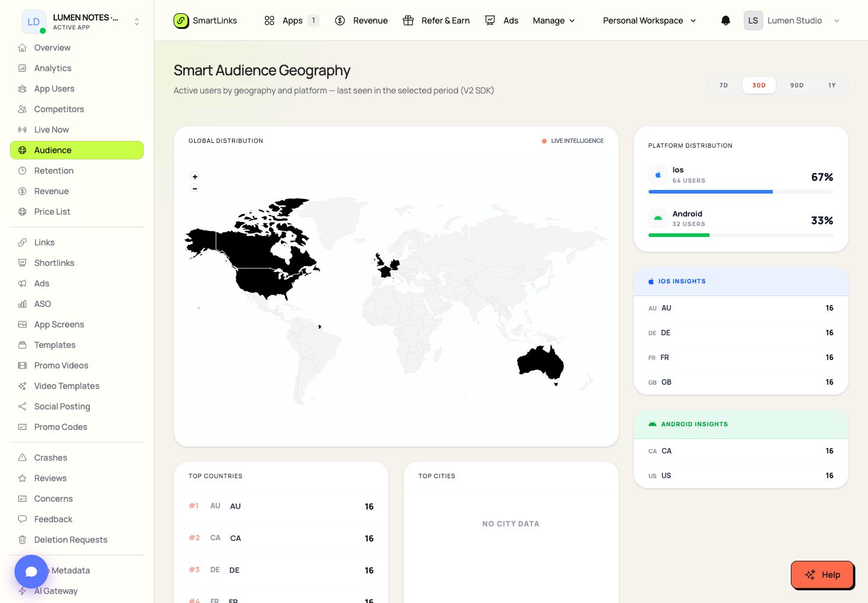
Task: Click the notification bell icon
Action: tap(726, 21)
